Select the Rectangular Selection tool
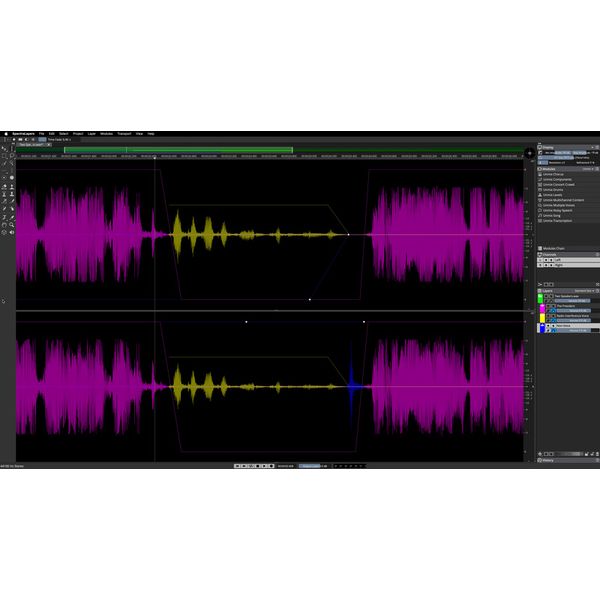Image resolution: width=600 pixels, height=600 pixels. pyautogui.click(x=4, y=156)
